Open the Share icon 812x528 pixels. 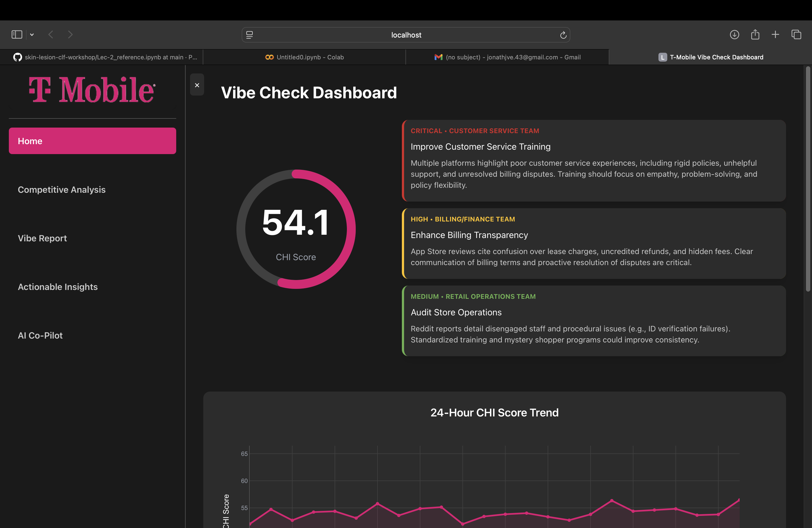755,35
